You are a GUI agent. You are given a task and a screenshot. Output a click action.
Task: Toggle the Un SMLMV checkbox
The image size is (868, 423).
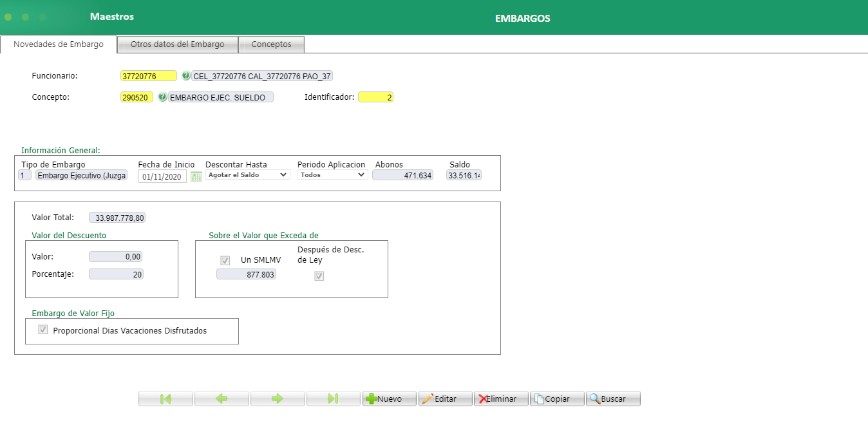pyautogui.click(x=225, y=260)
